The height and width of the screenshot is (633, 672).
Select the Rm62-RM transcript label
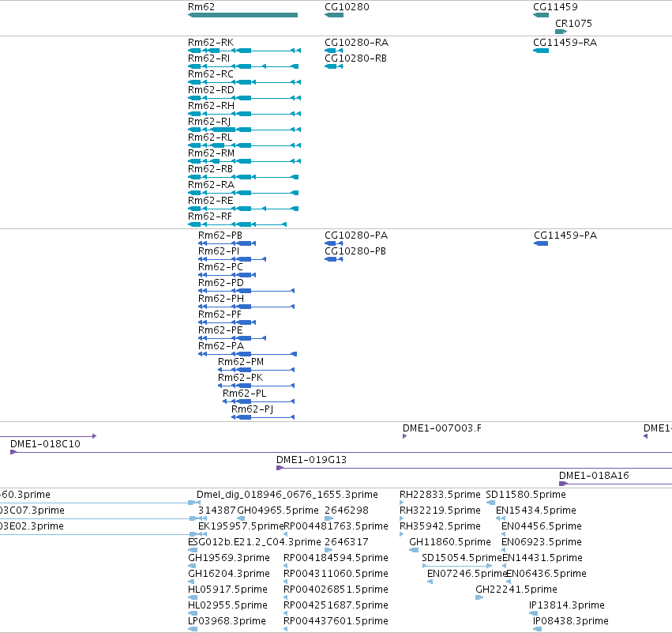coord(211,153)
